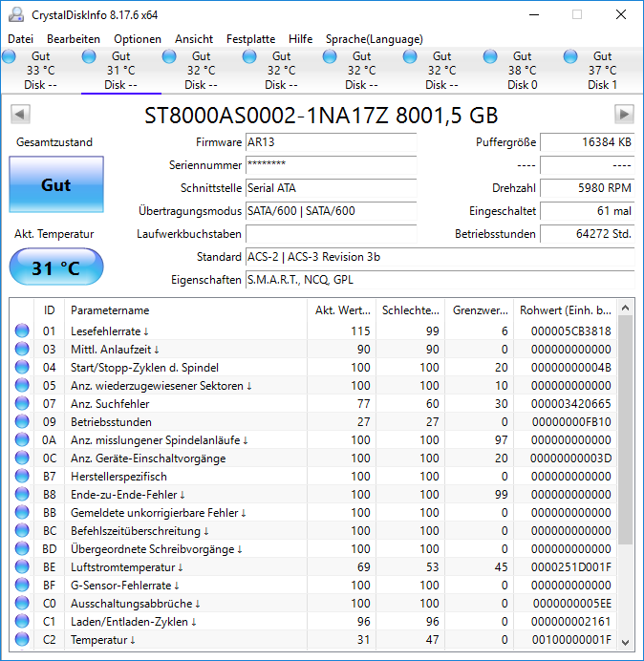The height and width of the screenshot is (661, 644).
Task: Click the Gut health status button
Action: [56, 184]
